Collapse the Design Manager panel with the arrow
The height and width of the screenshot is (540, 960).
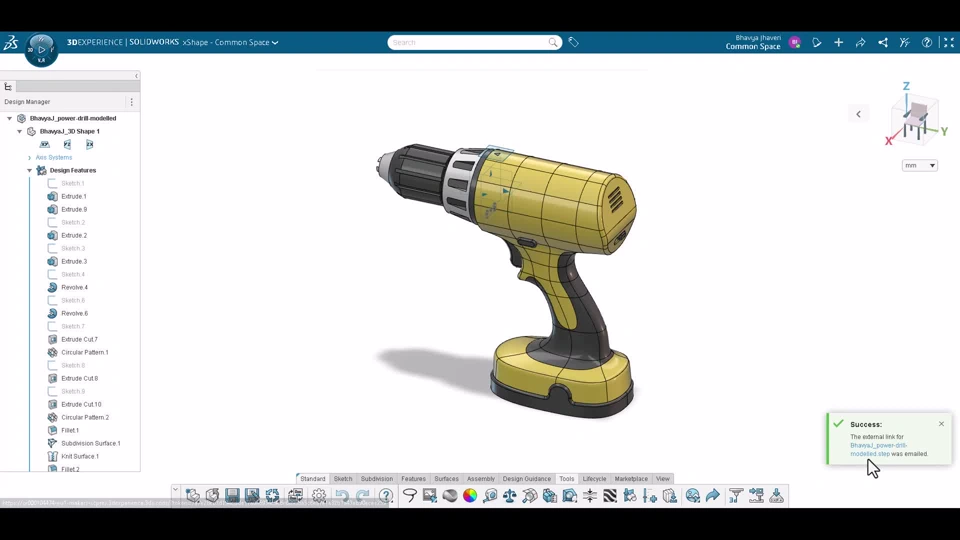[136, 76]
